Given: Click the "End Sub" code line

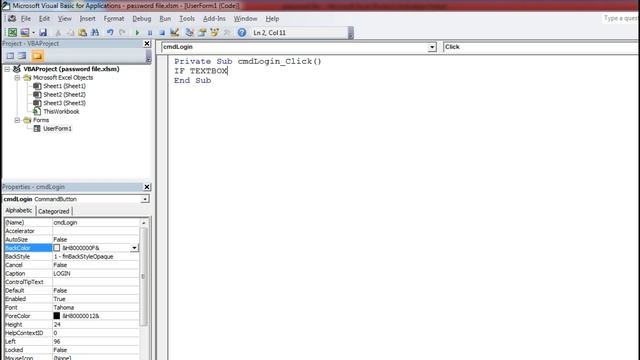Looking at the screenshot, I should pyautogui.click(x=193, y=80).
